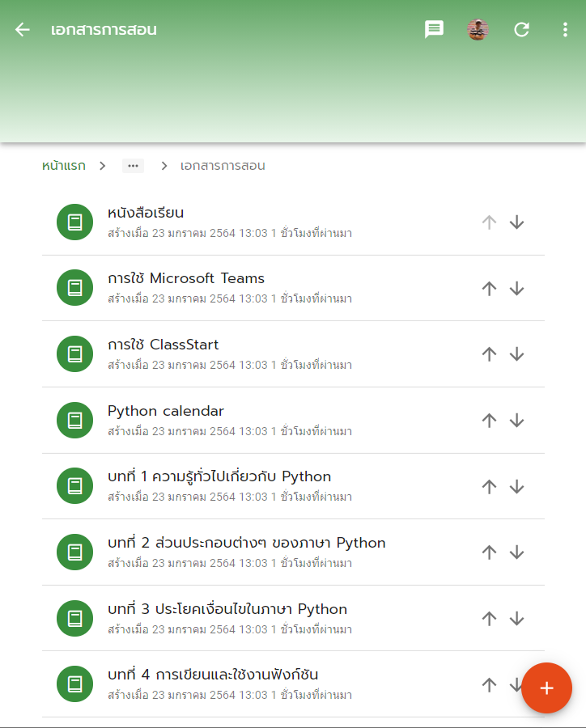Move บทที่ 1 item up
Screen dimensions: 586x728
[489, 487]
